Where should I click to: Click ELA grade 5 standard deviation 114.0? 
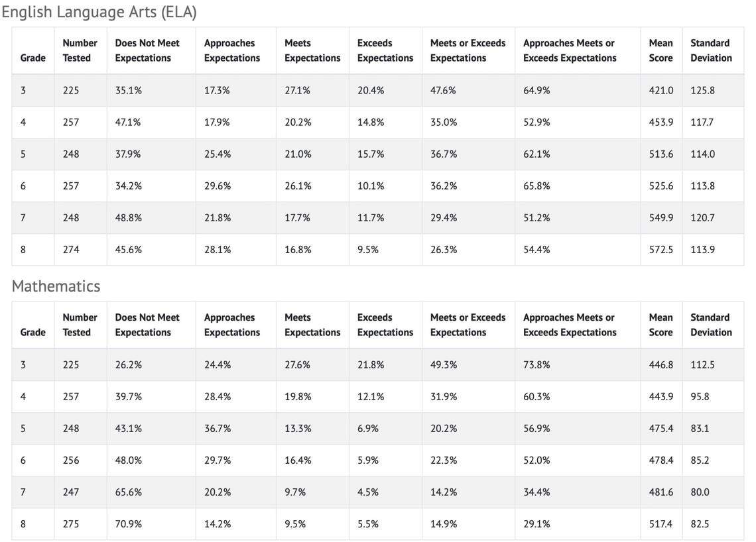point(702,154)
